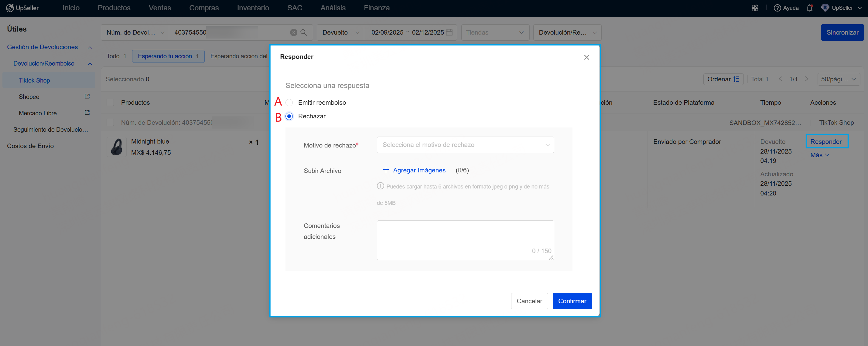Screen dimensions: 868x346
Task: Select the Emitir reembolso radio option
Action: [x=289, y=102]
